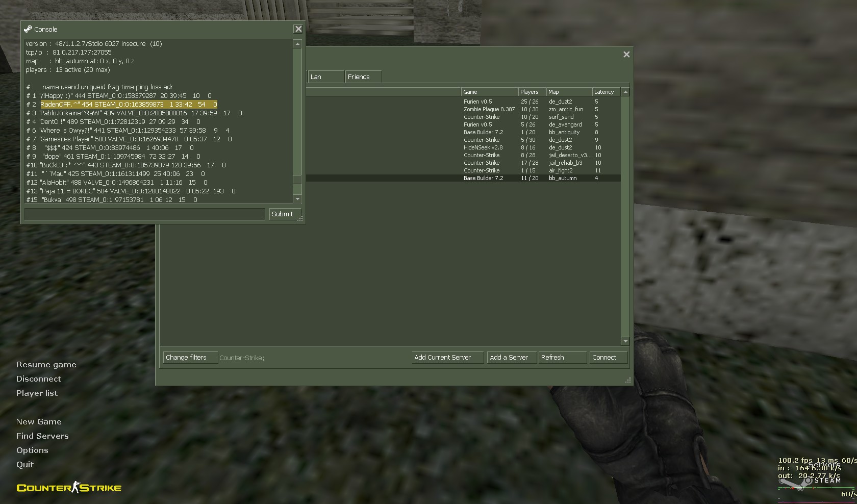Click the "Gamesites Player" console line
This screenshot has width=857, height=504.
129,139
